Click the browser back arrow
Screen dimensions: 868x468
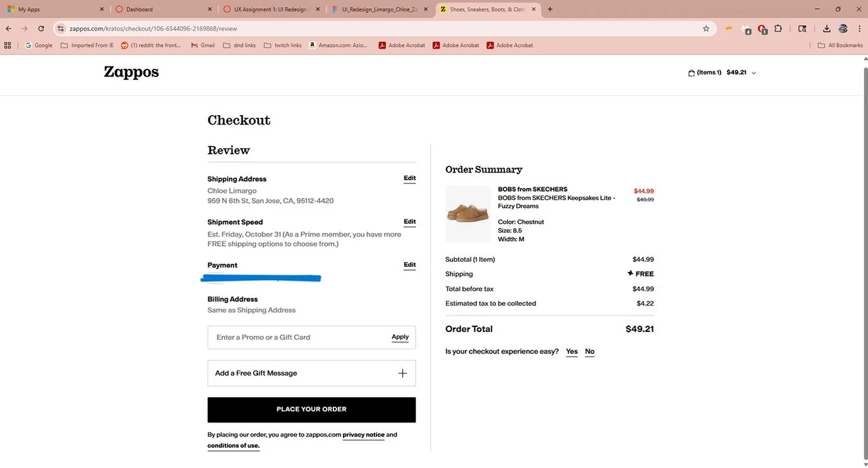[8, 28]
